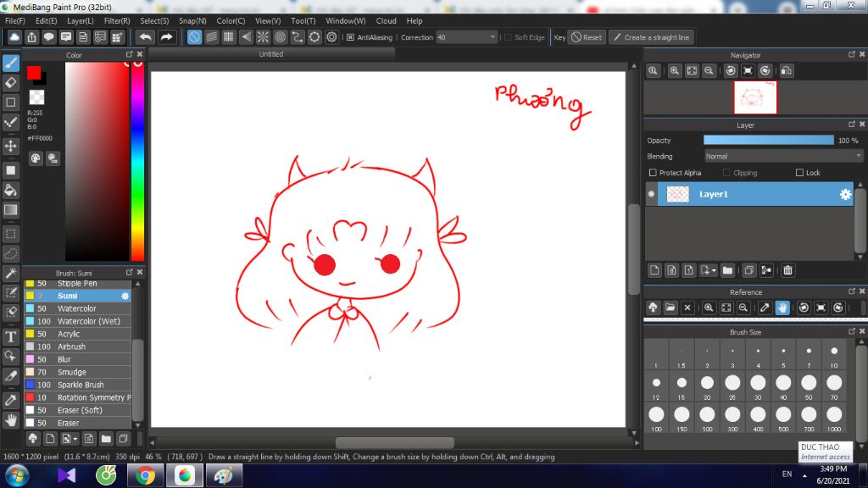Select the Bucket fill tool
This screenshot has height=488, width=868.
10,191
